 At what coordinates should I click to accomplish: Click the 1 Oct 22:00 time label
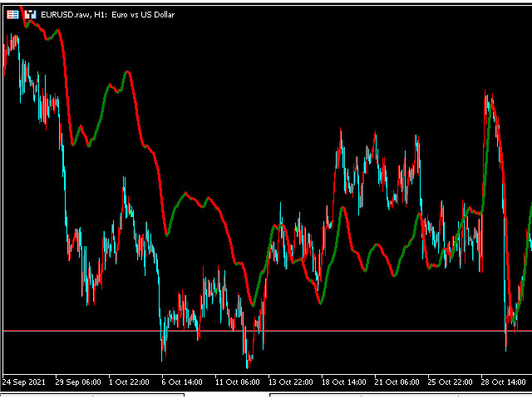[x=129, y=382]
